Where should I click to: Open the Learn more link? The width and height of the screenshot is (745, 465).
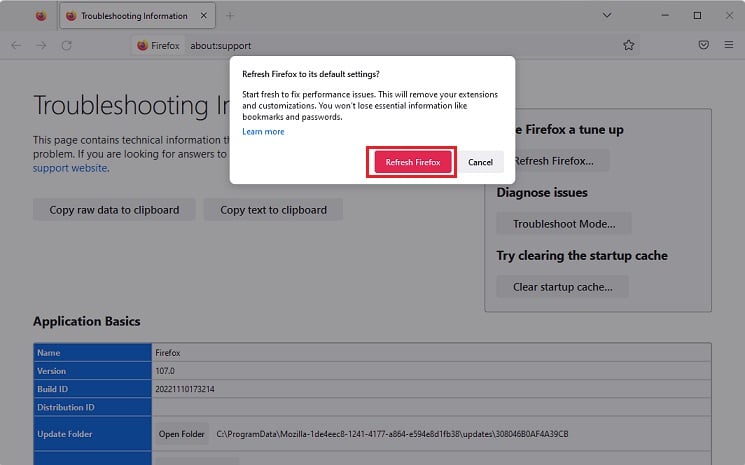coord(263,132)
